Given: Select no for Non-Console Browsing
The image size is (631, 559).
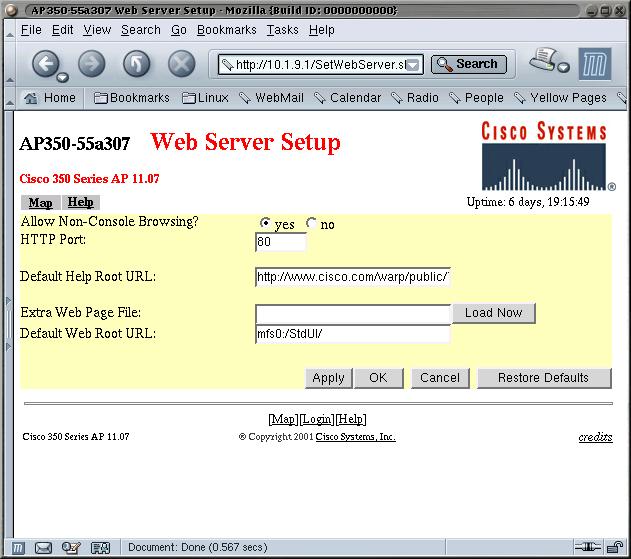Looking at the screenshot, I should tap(311, 223).
